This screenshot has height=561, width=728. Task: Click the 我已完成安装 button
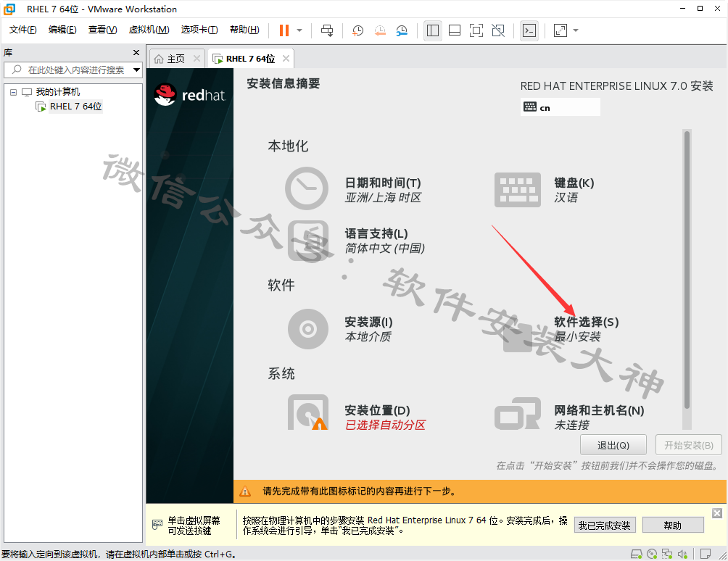coord(605,525)
